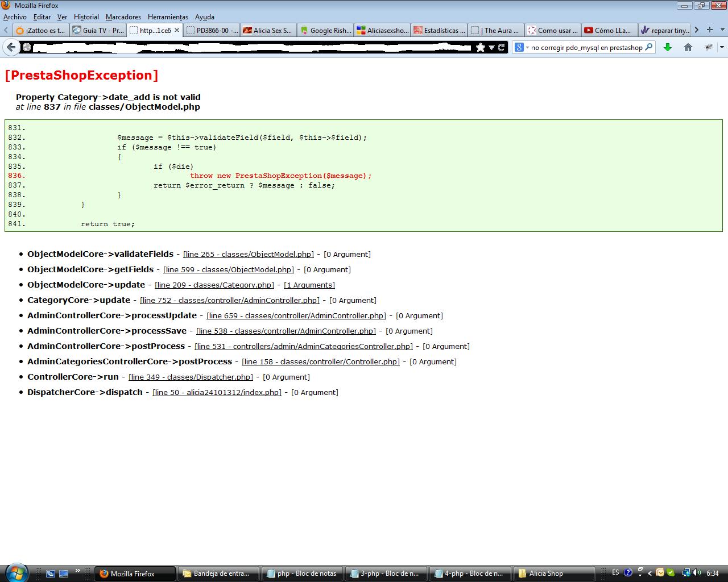This screenshot has width=728, height=582.
Task: Bookmark this page with the star icon
Action: (481, 47)
